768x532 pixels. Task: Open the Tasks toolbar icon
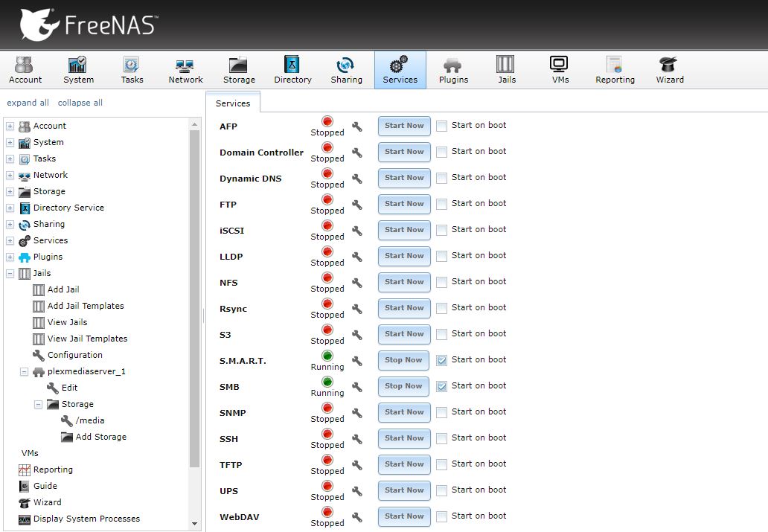132,70
